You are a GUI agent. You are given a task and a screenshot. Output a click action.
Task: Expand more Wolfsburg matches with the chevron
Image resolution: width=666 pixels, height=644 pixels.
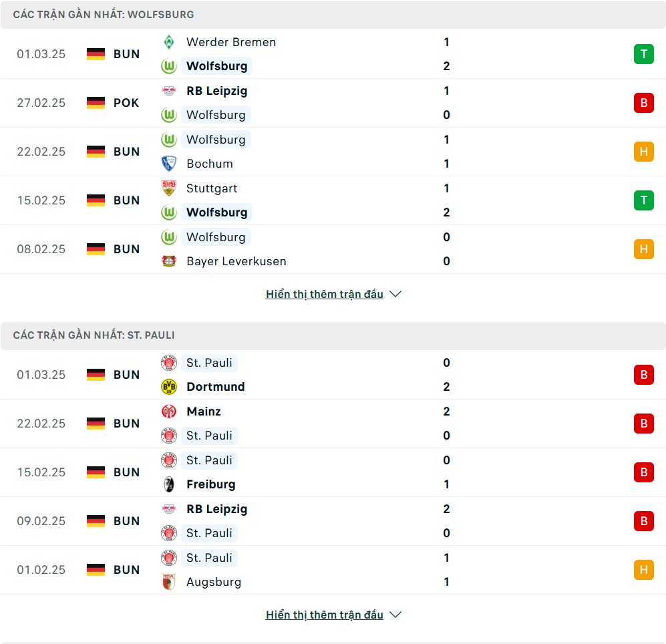(x=395, y=294)
